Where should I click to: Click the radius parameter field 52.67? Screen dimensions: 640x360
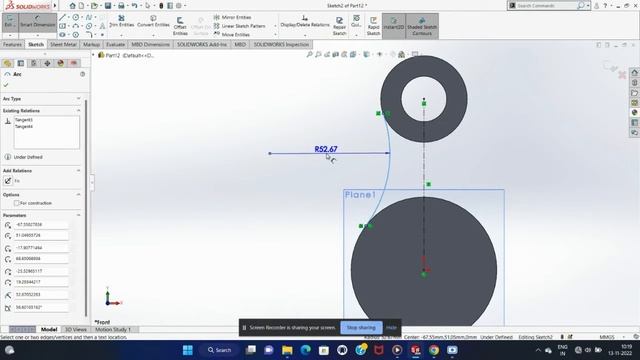tap(41, 294)
